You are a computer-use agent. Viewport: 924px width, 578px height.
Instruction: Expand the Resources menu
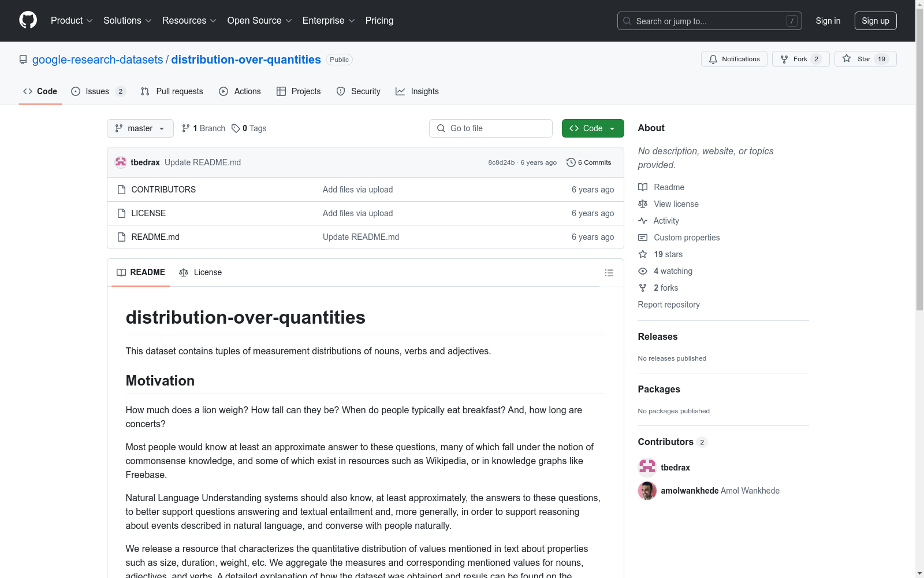(x=189, y=20)
